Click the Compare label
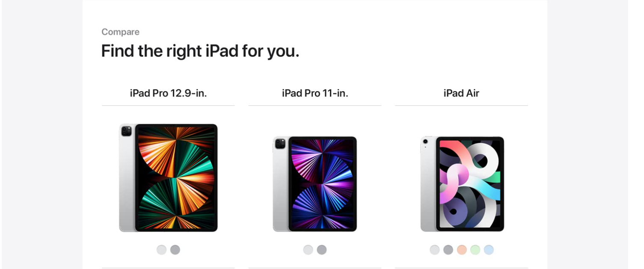This screenshot has width=644, height=269. (120, 32)
